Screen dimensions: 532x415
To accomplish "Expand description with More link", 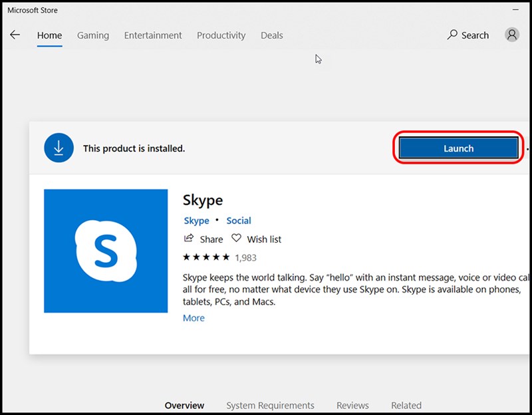I will point(194,318).
